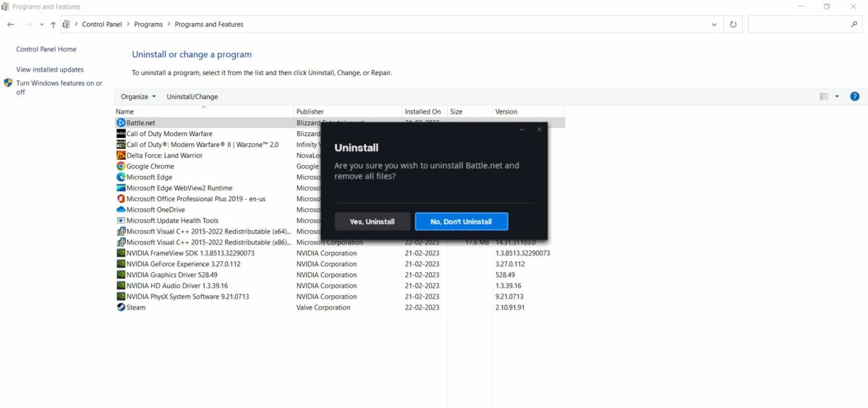The height and width of the screenshot is (408, 868).
Task: Open the blue help question mark icon
Action: pos(854,96)
